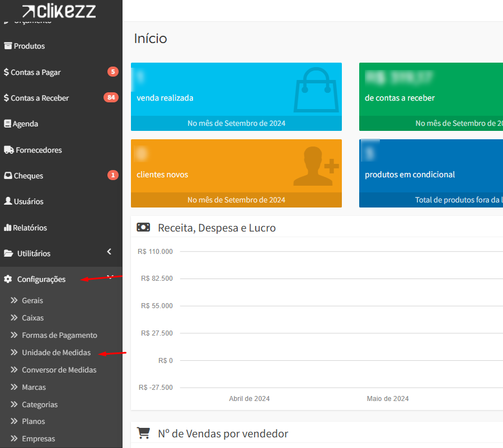Click the Utilitários folder icon

point(8,253)
